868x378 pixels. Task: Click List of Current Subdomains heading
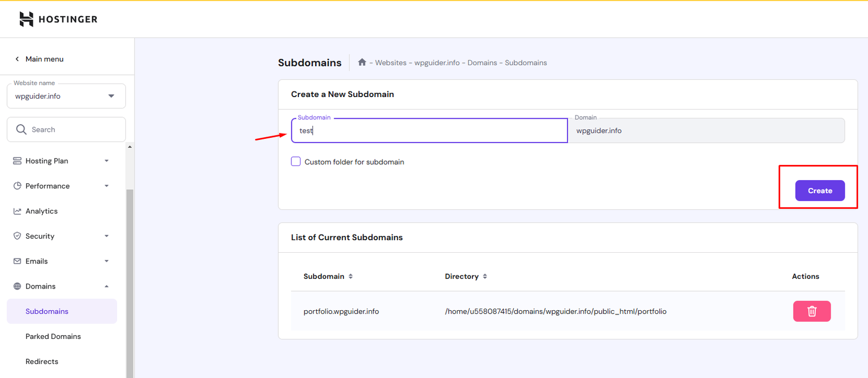click(x=347, y=238)
